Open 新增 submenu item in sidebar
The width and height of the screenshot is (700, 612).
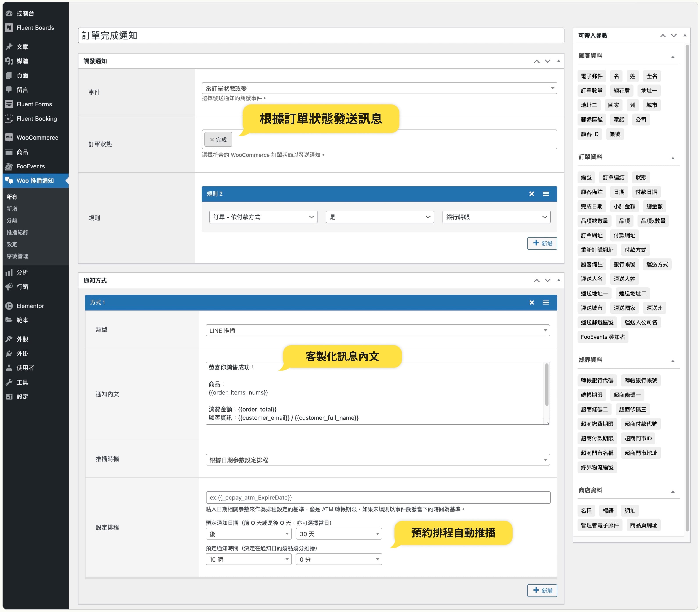click(12, 209)
